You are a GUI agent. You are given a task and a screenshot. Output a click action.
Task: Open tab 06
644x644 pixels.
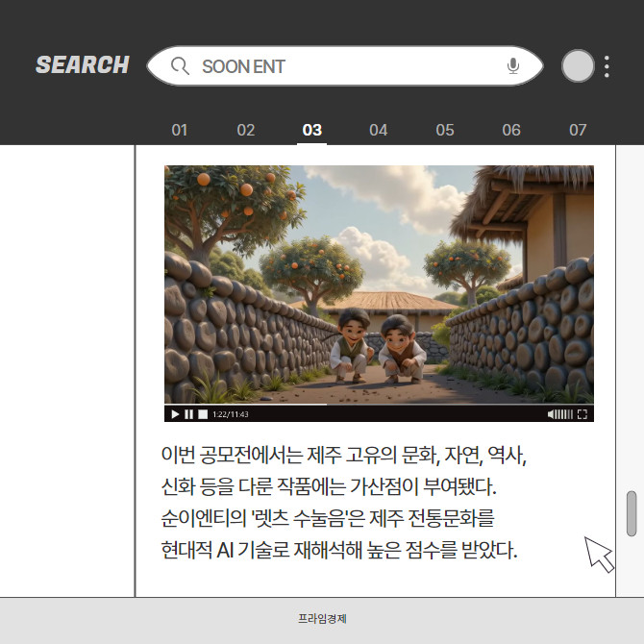(x=510, y=130)
